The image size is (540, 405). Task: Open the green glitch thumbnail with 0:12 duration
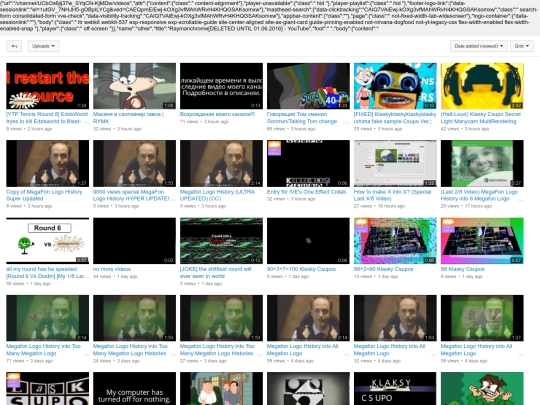tap(221, 240)
